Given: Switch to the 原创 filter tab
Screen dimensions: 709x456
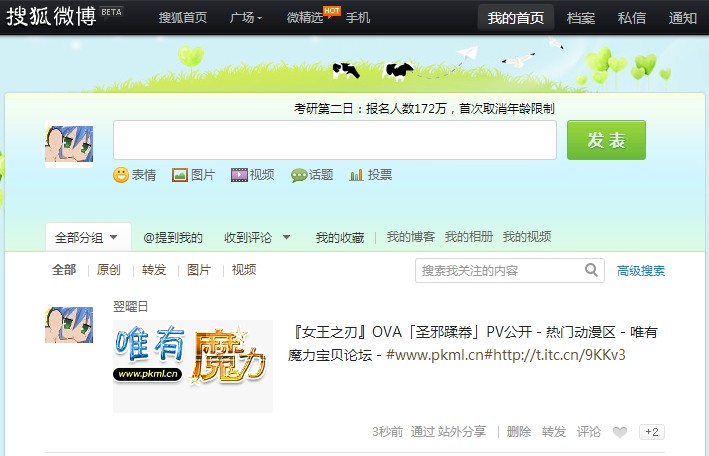Looking at the screenshot, I should (x=109, y=270).
